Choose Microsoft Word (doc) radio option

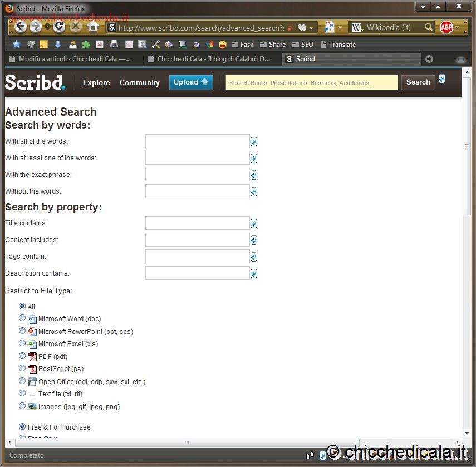point(22,318)
